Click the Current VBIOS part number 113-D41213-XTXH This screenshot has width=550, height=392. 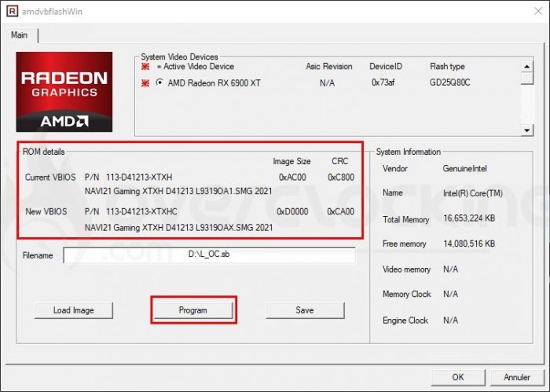coord(139,178)
